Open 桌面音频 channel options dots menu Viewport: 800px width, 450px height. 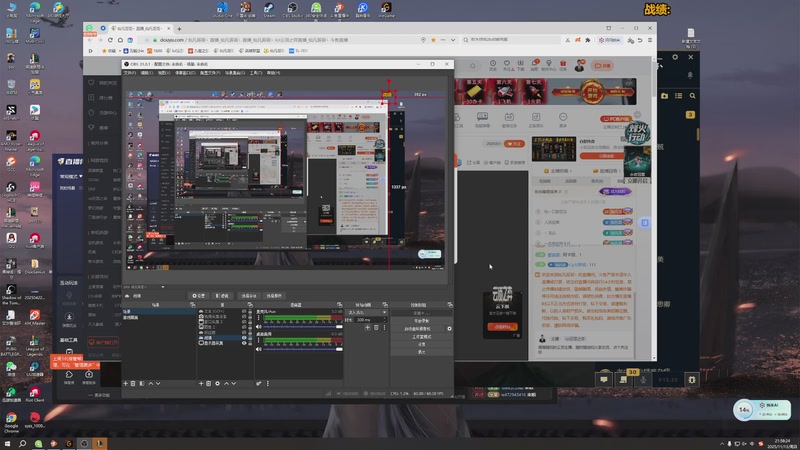click(x=258, y=340)
